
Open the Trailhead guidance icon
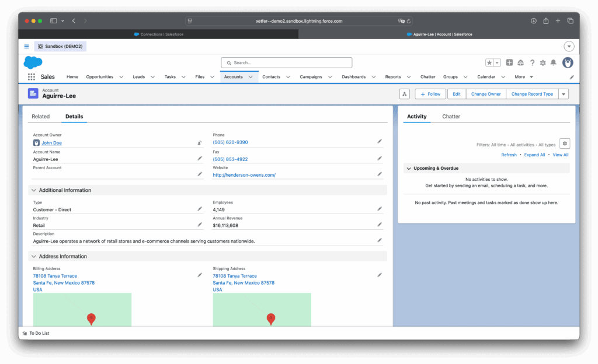pyautogui.click(x=520, y=62)
